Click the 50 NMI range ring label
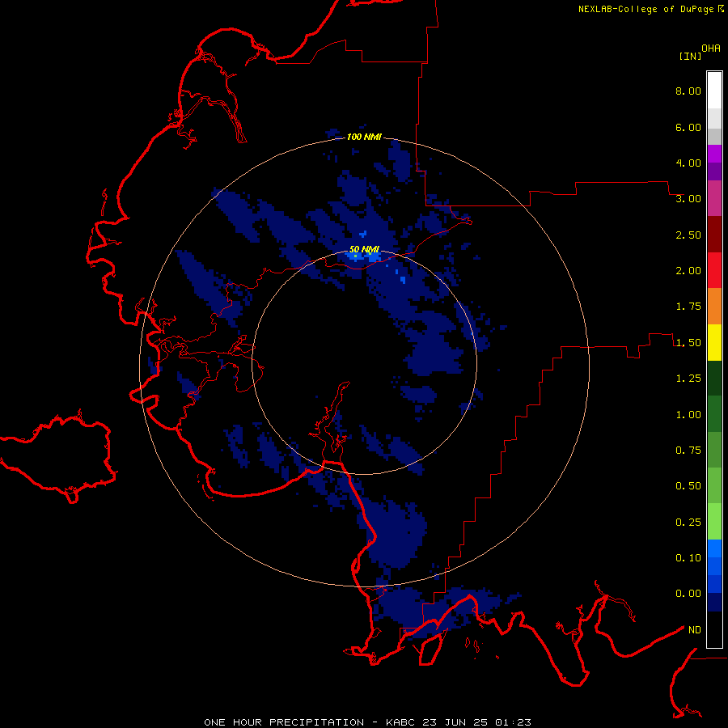The height and width of the screenshot is (728, 728). [365, 249]
